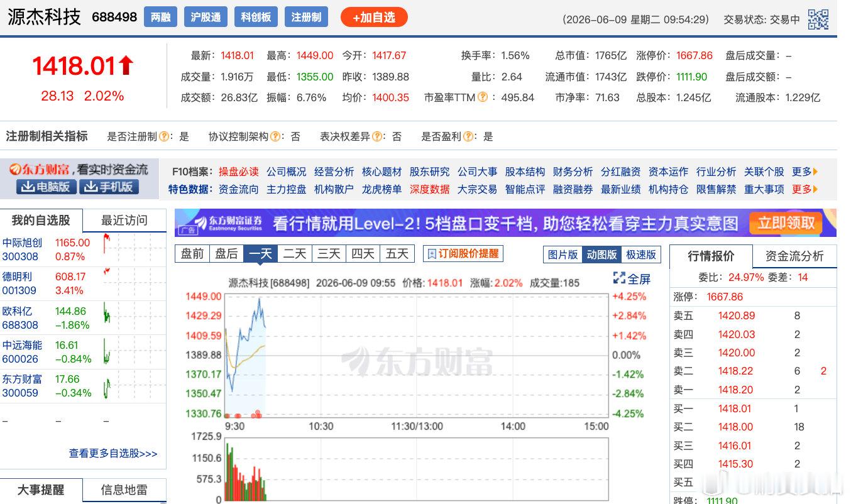Click 查看更多自选股>>> link
The height and width of the screenshot is (504, 851).
tap(113, 453)
